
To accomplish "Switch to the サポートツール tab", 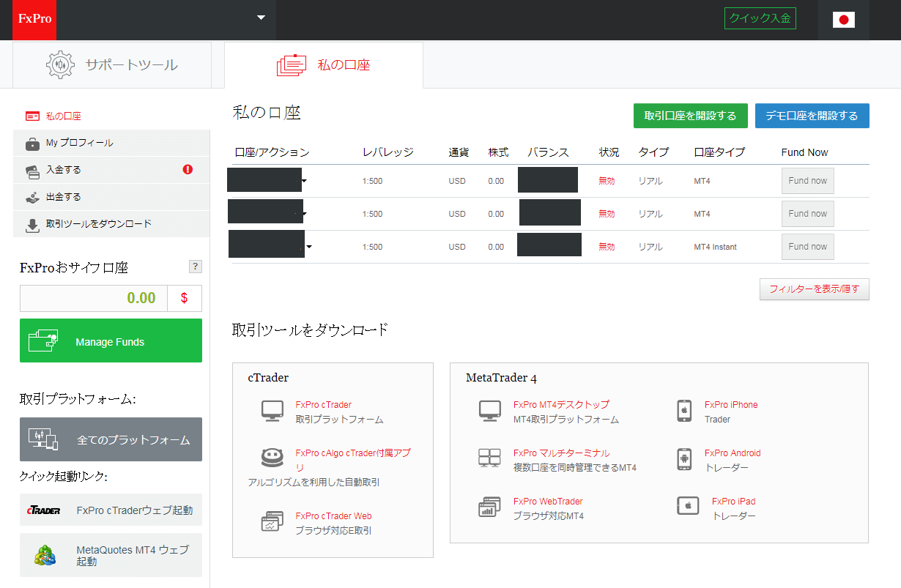I will (112, 64).
